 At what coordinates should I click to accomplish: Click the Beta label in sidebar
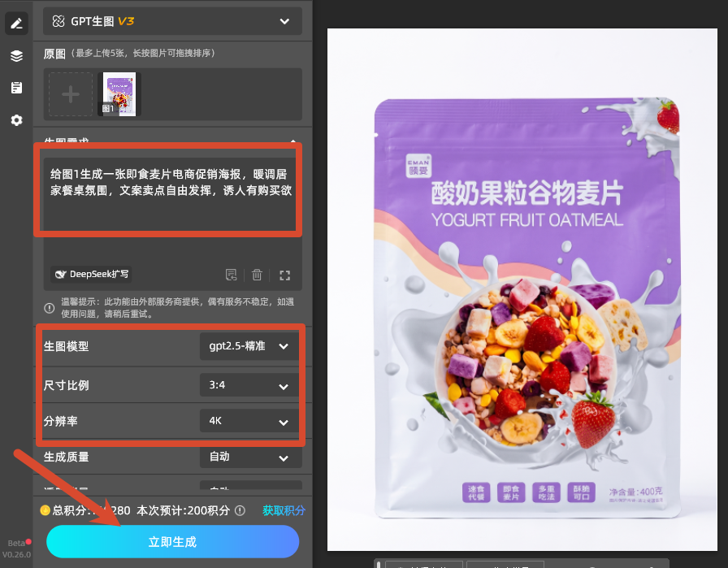(x=16, y=543)
